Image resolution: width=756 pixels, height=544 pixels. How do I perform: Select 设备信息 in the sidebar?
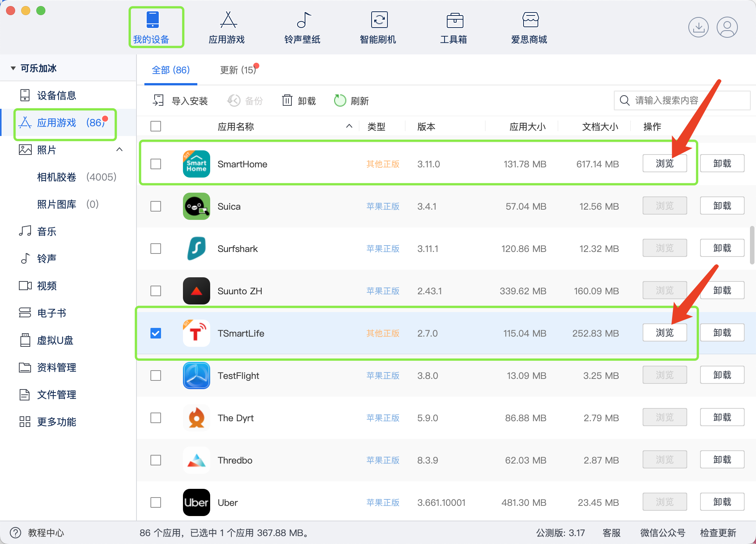[x=68, y=95]
